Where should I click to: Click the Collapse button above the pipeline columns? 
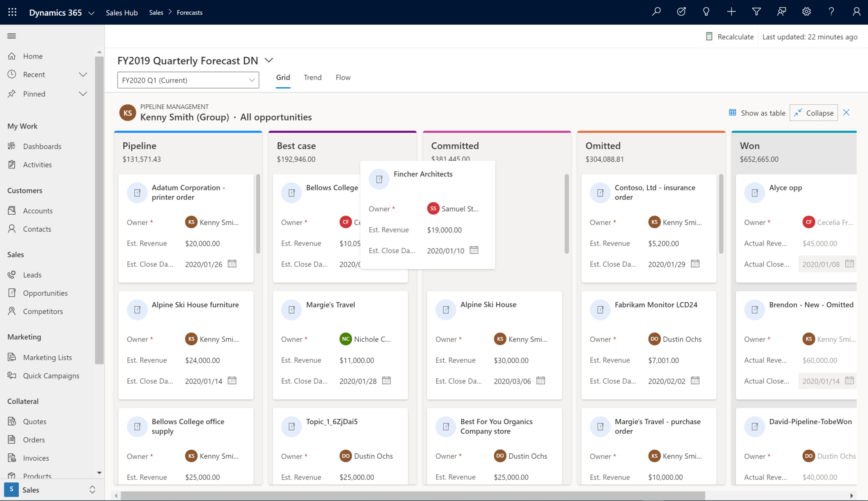[813, 112]
